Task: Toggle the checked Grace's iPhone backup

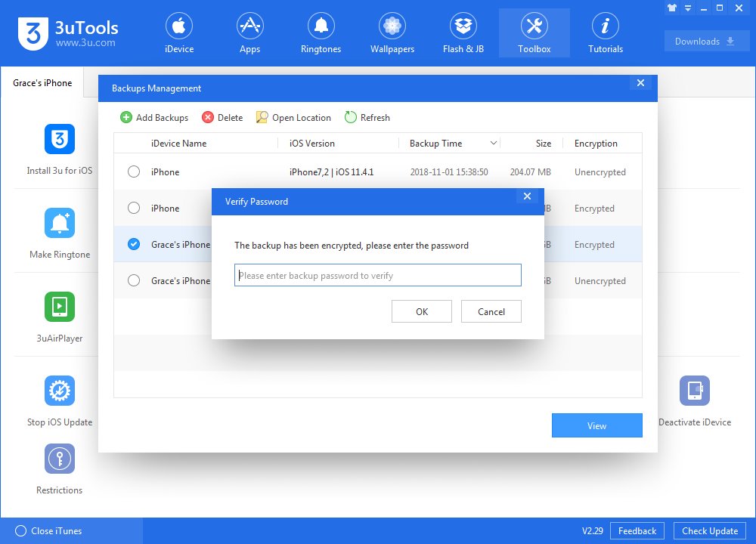Action: [134, 244]
